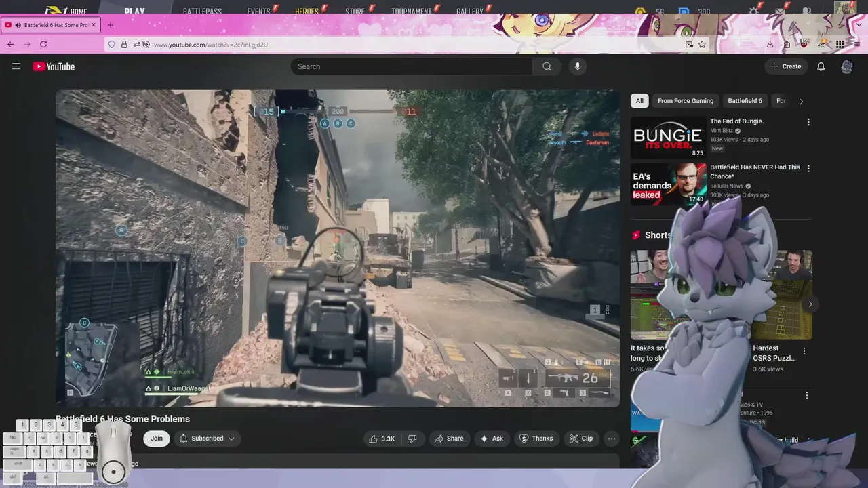Image resolution: width=868 pixels, height=488 pixels.
Task: Open the Hardest OSRS Puzzle short title
Action: [774, 353]
